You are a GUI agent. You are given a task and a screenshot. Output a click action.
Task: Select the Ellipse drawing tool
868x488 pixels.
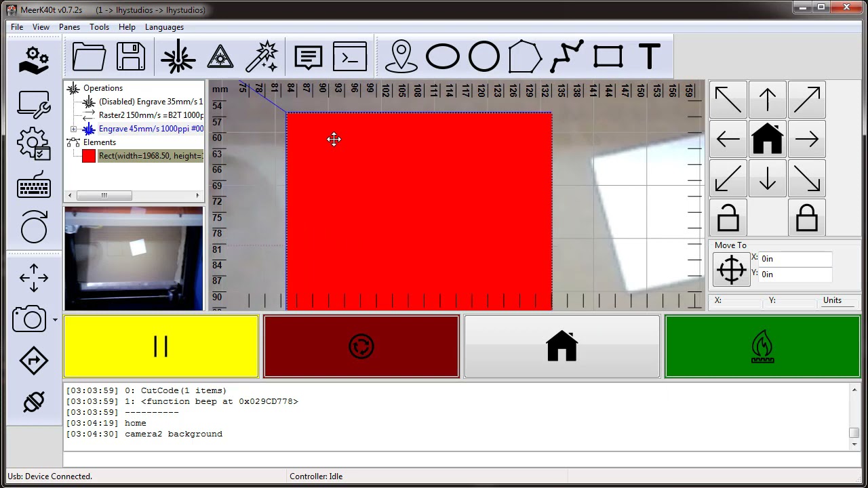point(443,57)
